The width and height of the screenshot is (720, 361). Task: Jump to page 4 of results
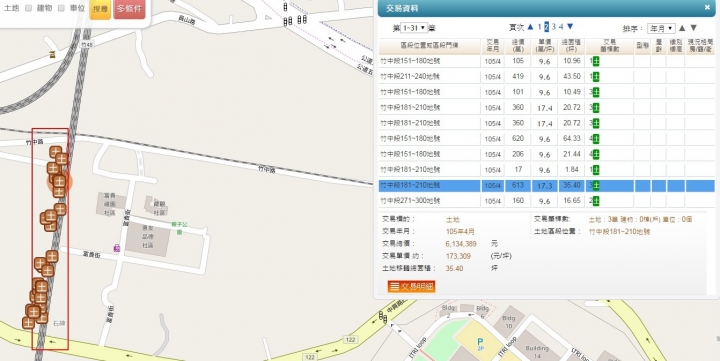pyautogui.click(x=561, y=27)
